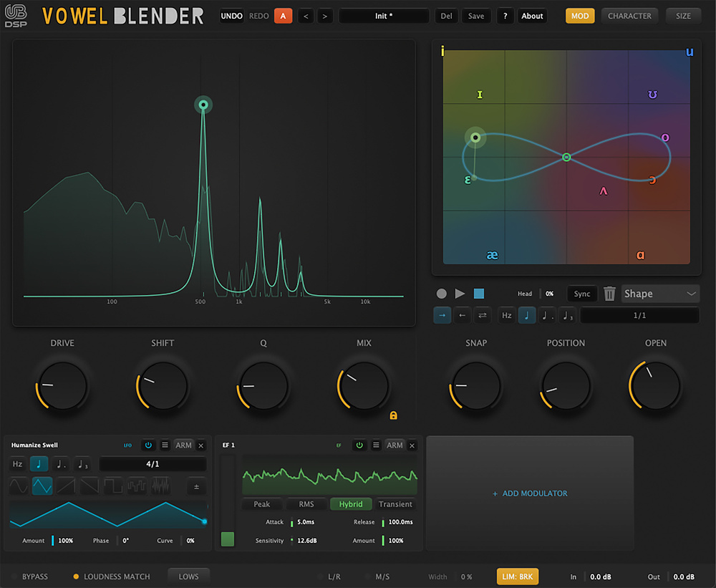Open the Humanize Swell LFO menu icon
Viewport: 716px width, 588px height.
coord(165,445)
